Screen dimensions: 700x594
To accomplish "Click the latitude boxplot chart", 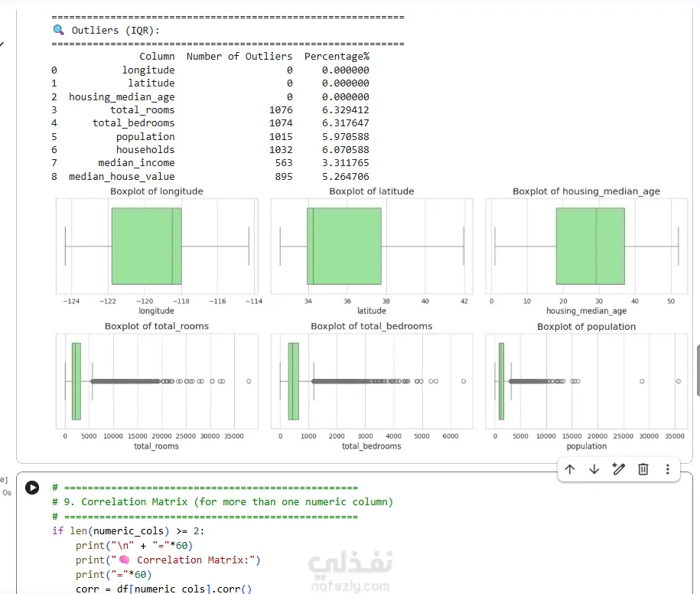I will tap(372, 246).
